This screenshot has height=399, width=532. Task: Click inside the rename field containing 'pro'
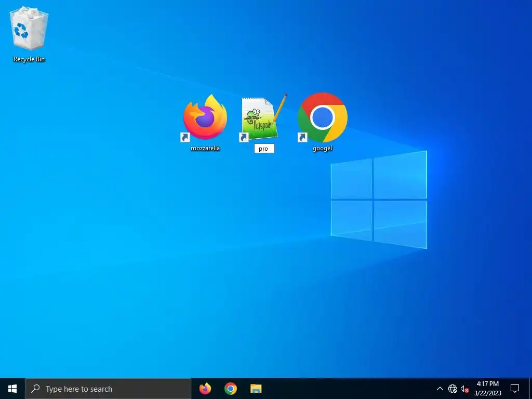click(264, 149)
